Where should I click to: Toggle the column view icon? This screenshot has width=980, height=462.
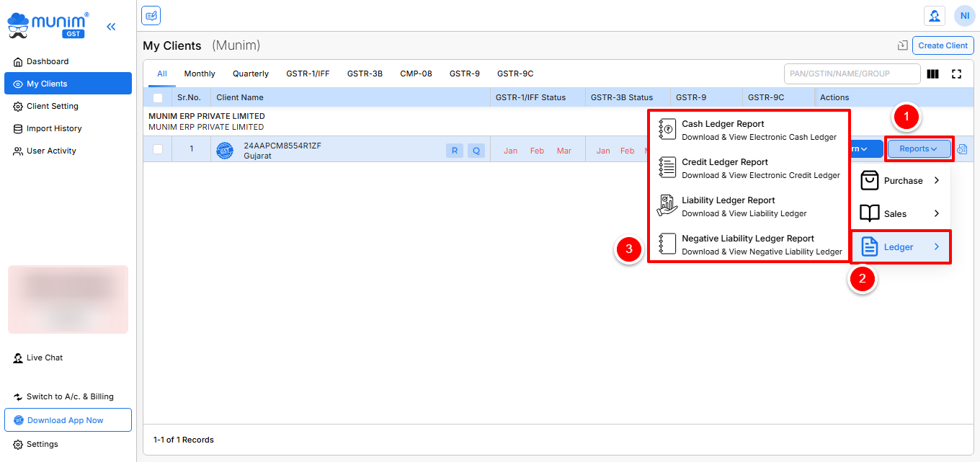pos(932,74)
